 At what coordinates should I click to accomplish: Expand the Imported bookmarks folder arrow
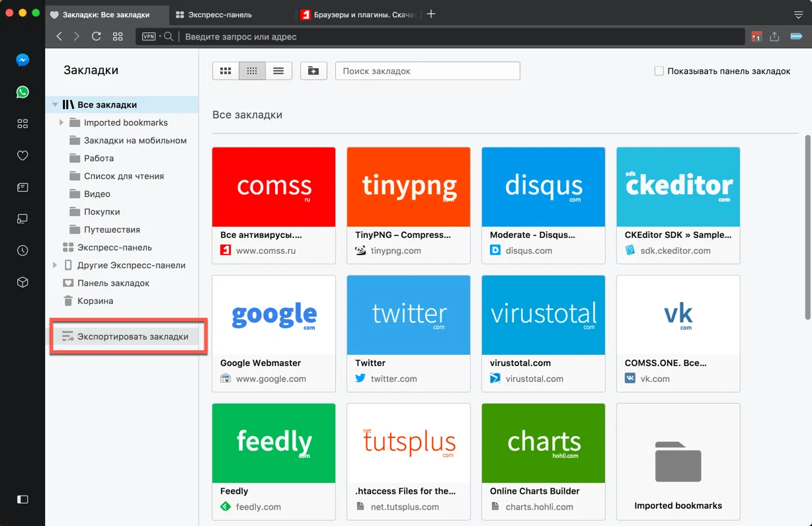click(x=61, y=122)
